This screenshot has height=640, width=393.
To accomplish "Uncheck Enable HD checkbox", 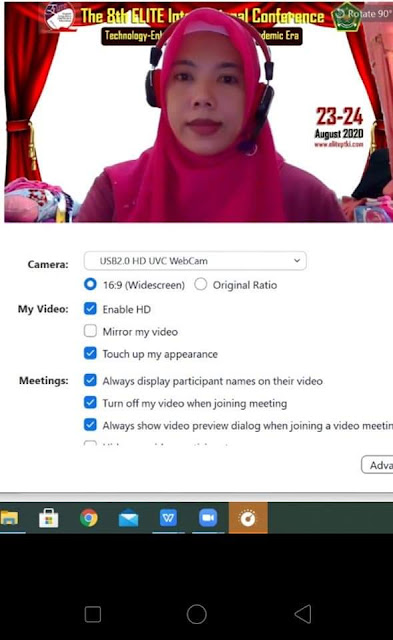I will point(90,309).
